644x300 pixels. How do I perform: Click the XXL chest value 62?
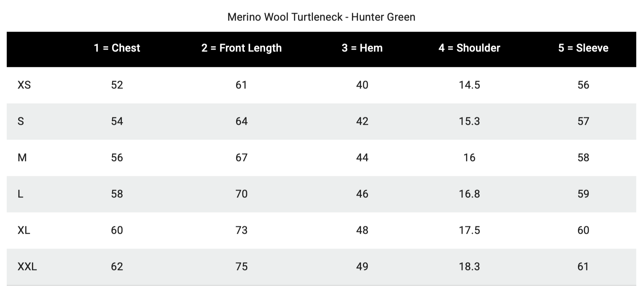[117, 267]
